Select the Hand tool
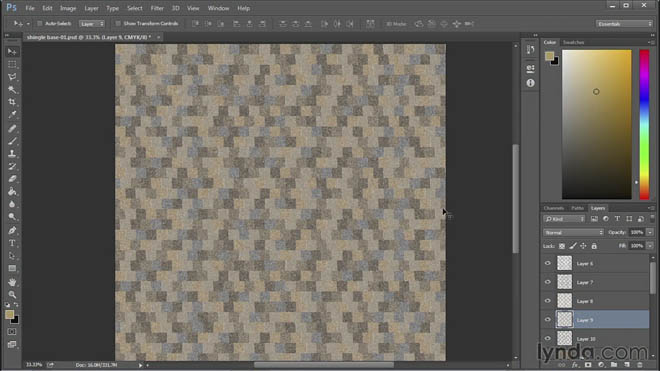This screenshot has width=660, height=371. (12, 282)
